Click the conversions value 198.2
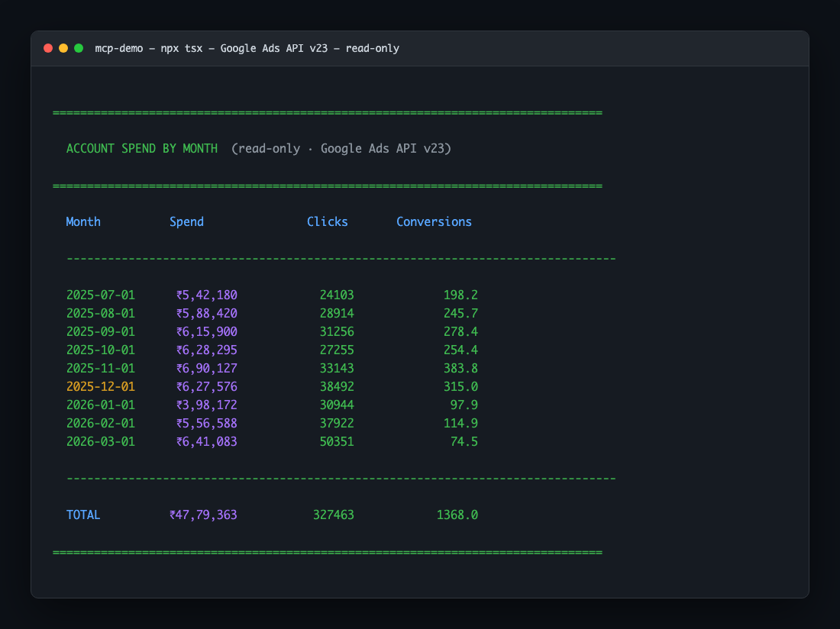This screenshot has height=629, width=840. (460, 295)
